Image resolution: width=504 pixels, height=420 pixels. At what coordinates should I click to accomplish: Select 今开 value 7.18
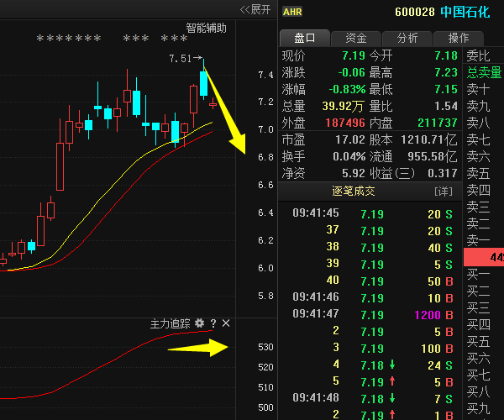(x=446, y=56)
